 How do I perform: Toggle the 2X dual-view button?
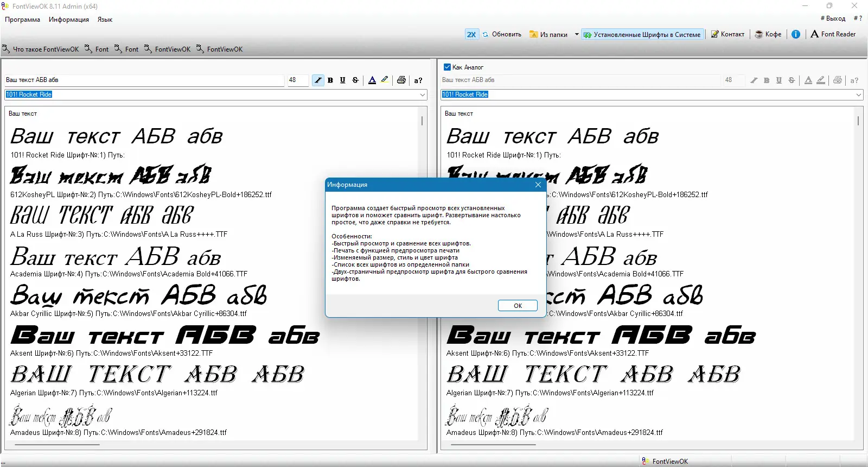(x=471, y=34)
